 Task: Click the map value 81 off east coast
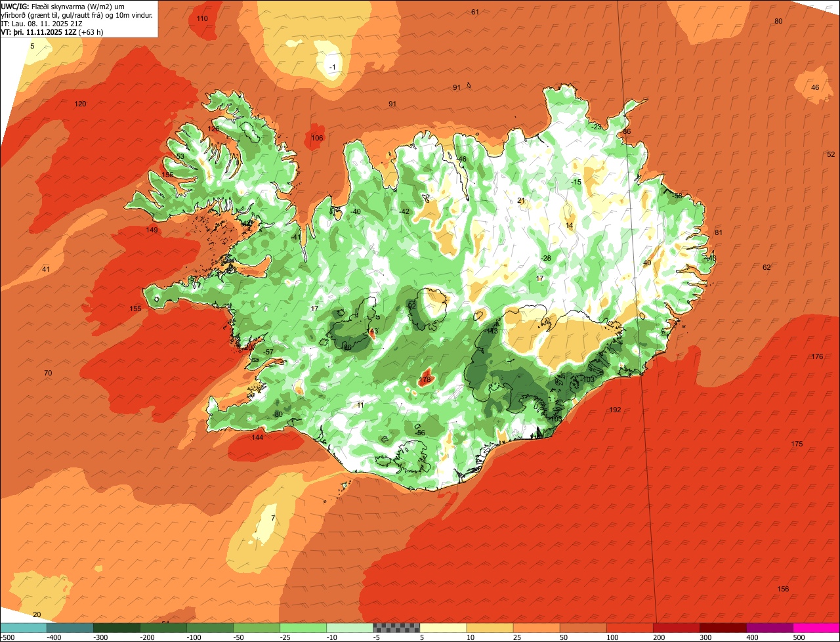pyautogui.click(x=718, y=232)
